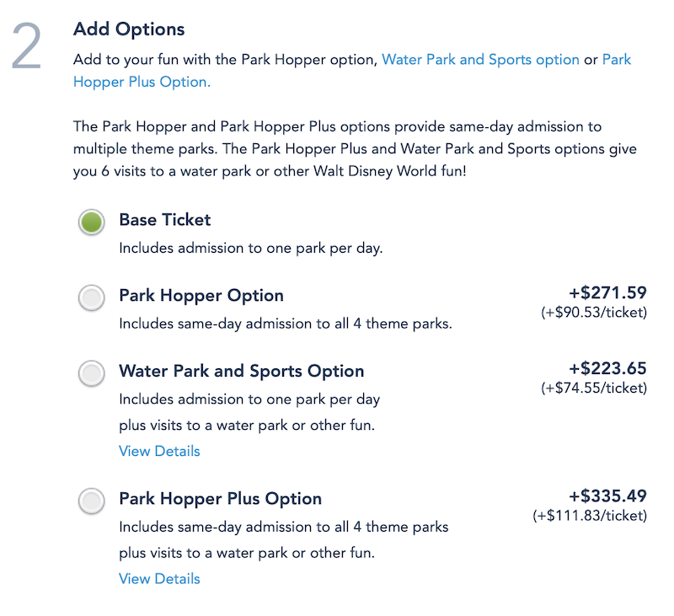Screen dimensions: 674x616
Task: Choose the Park Hopper Option radio button
Action: pyautogui.click(x=91, y=297)
